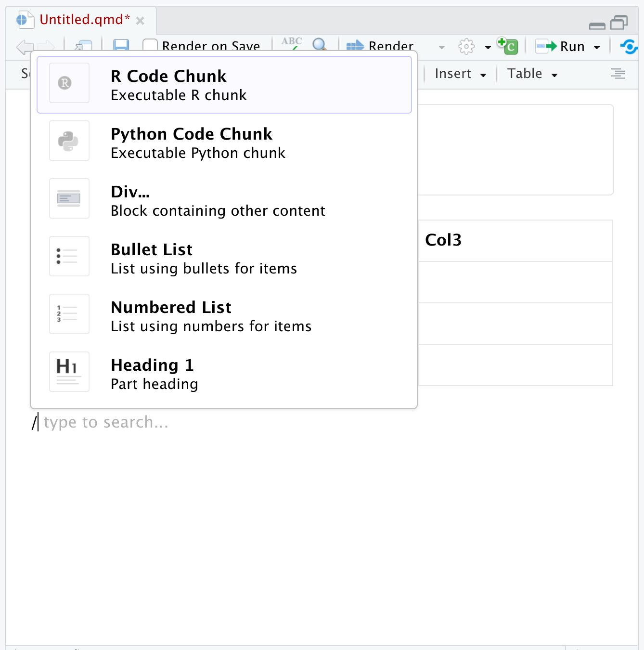Click the Save document icon
644x650 pixels.
tap(120, 46)
